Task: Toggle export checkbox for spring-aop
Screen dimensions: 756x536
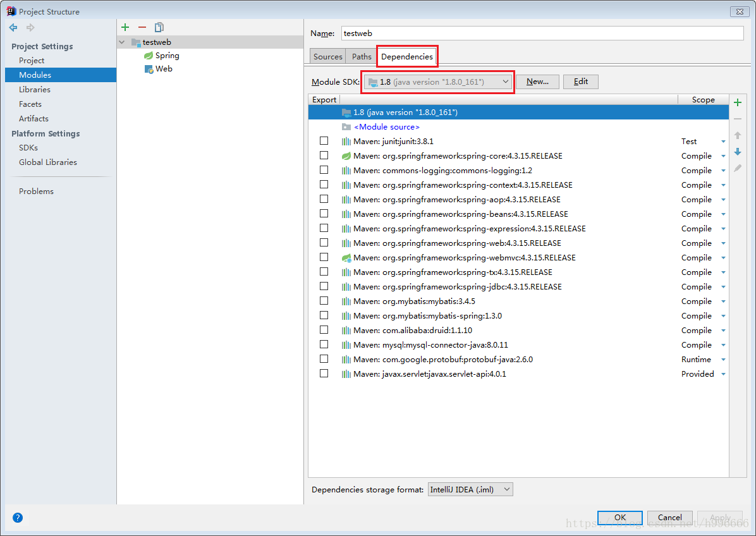Action: (324, 198)
